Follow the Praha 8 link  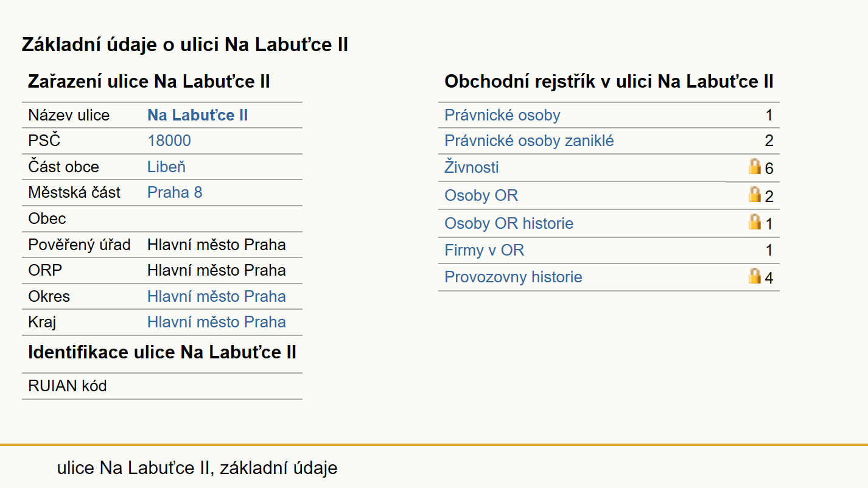[175, 192]
